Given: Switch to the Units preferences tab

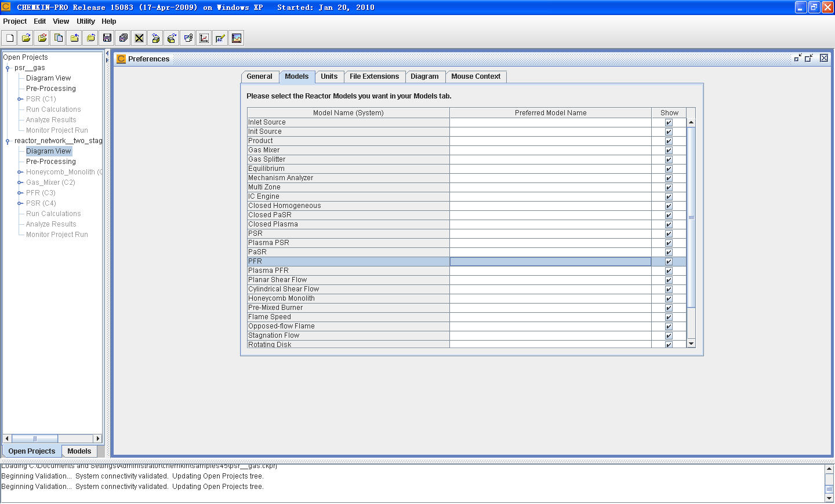Looking at the screenshot, I should click(x=329, y=76).
